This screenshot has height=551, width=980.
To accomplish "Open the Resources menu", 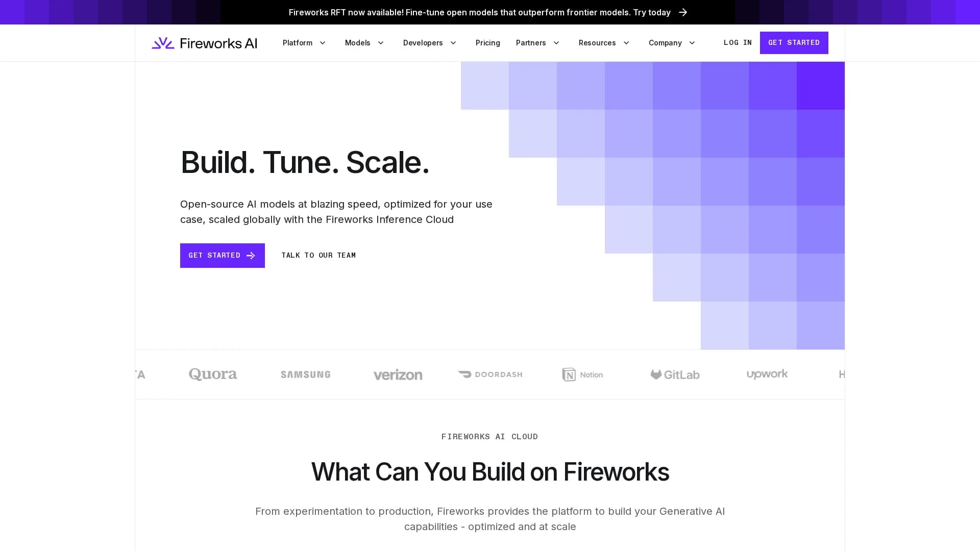I will point(597,43).
